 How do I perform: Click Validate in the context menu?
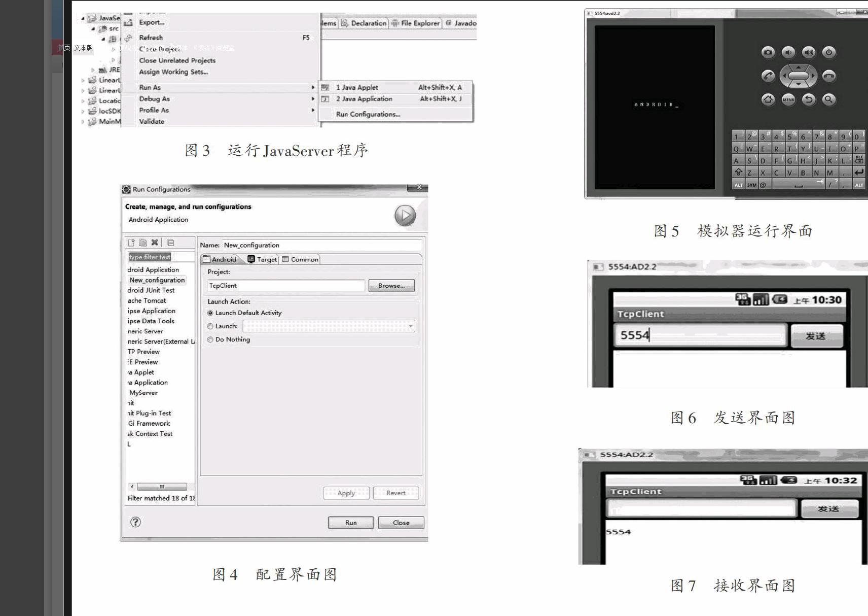click(x=152, y=121)
